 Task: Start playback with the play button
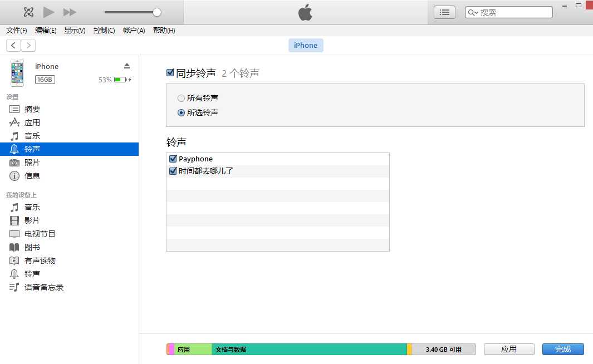tap(48, 12)
